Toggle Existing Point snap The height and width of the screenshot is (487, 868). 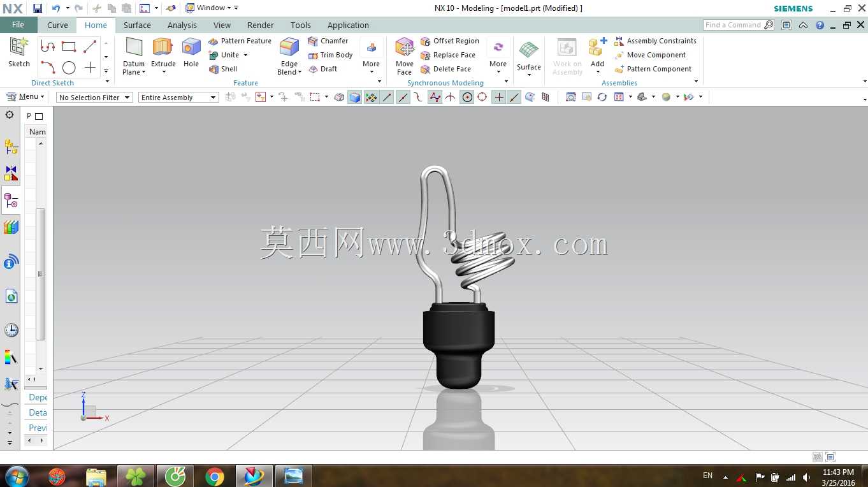coord(498,98)
